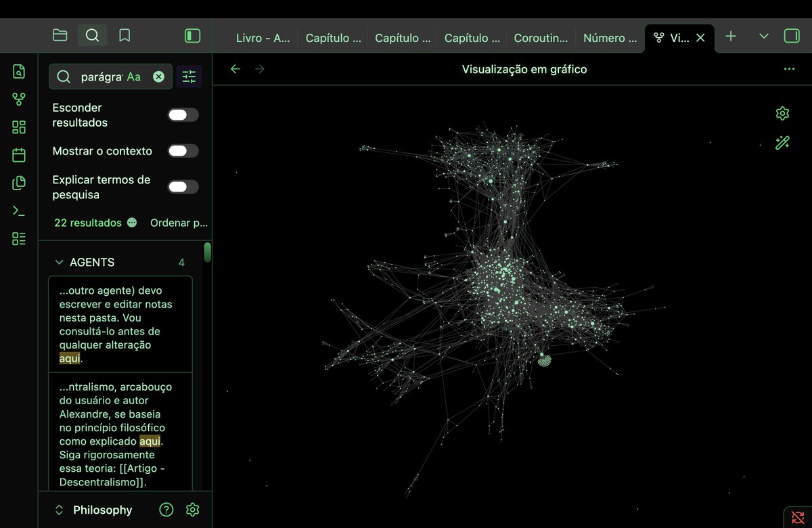The image size is (812, 528).
Task: Navigate forward with right arrow
Action: (x=260, y=69)
